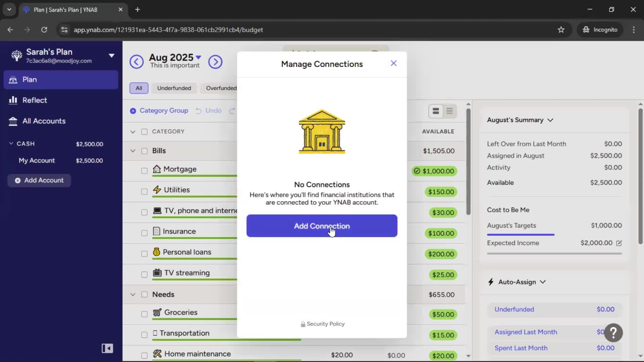Click Mortgage $1,000.00 available pill
This screenshot has width=644, height=362.
[x=434, y=171]
